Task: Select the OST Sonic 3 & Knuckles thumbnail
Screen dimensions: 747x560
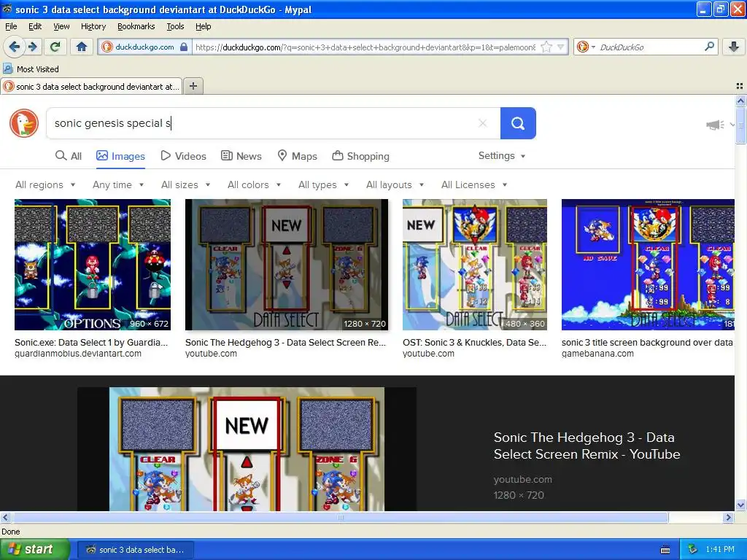Action: click(x=474, y=264)
